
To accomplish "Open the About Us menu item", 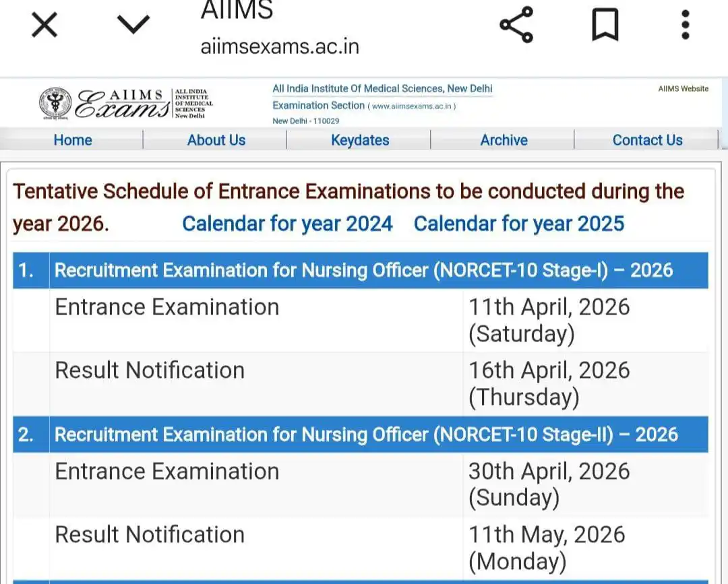I will tap(216, 140).
